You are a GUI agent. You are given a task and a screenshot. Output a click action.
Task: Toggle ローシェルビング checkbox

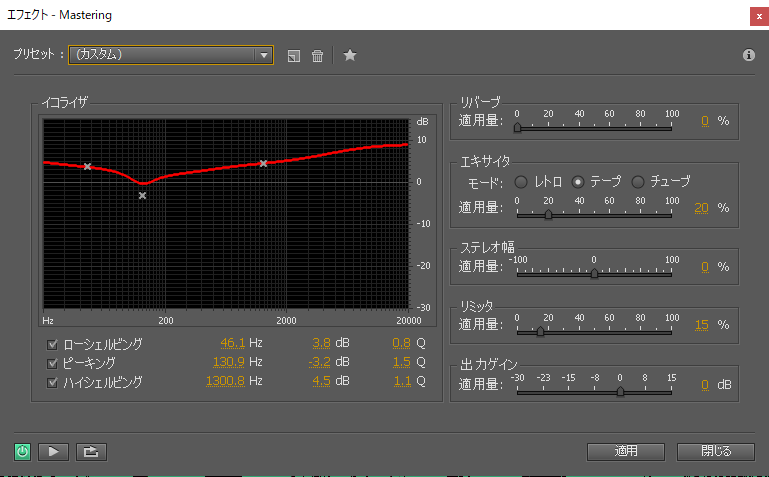[52, 345]
